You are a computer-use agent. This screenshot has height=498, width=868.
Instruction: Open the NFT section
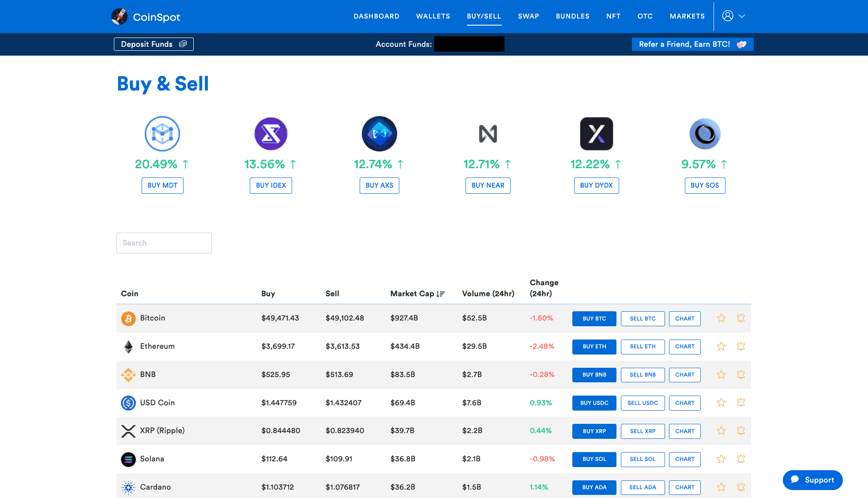613,16
